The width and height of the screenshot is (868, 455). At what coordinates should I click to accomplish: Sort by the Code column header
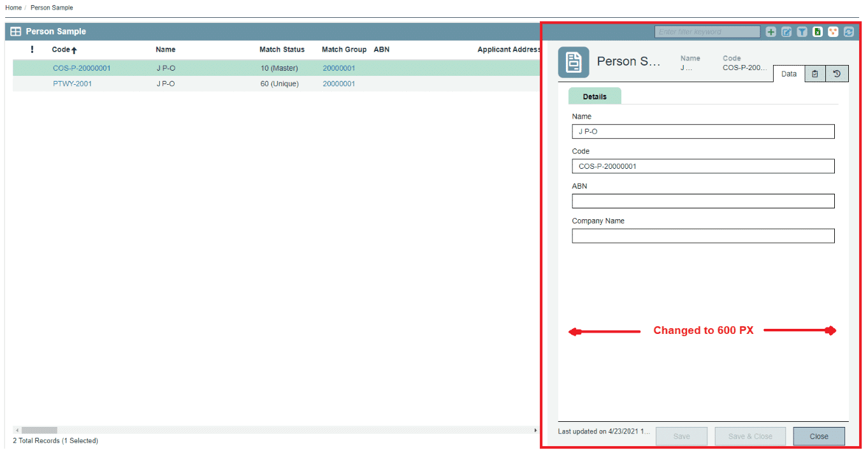click(x=64, y=50)
